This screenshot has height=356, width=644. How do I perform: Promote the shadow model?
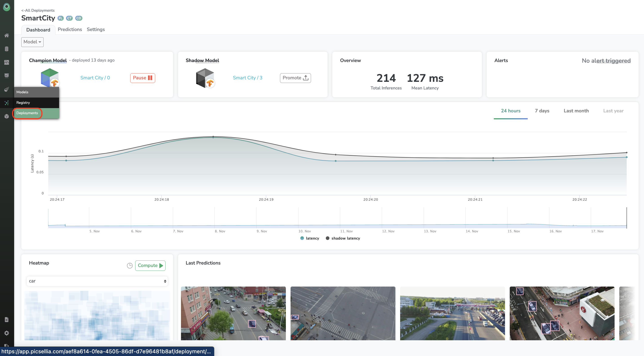(x=295, y=78)
